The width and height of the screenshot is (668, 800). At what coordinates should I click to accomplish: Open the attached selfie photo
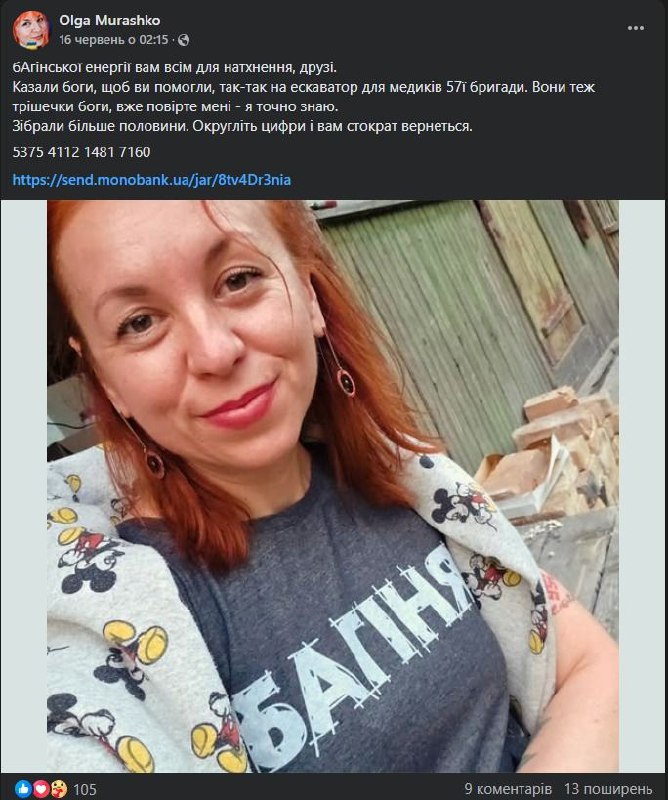(x=333, y=486)
